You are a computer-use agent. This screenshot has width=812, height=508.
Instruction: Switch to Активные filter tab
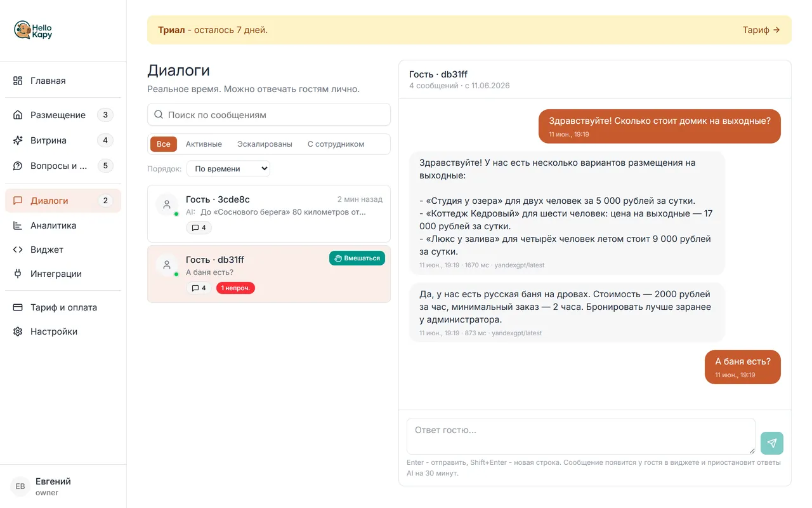[204, 144]
